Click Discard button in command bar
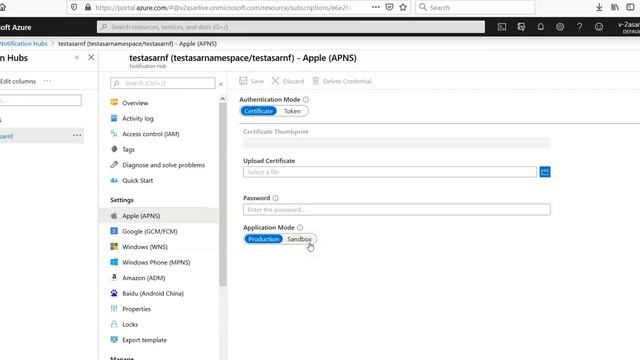This screenshot has height=360, width=640. (288, 81)
